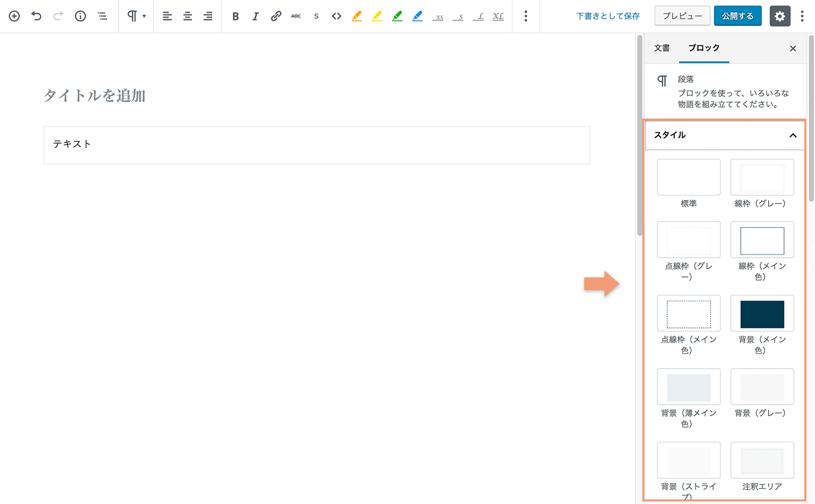Undo the last change
The image size is (815, 504).
36,16
